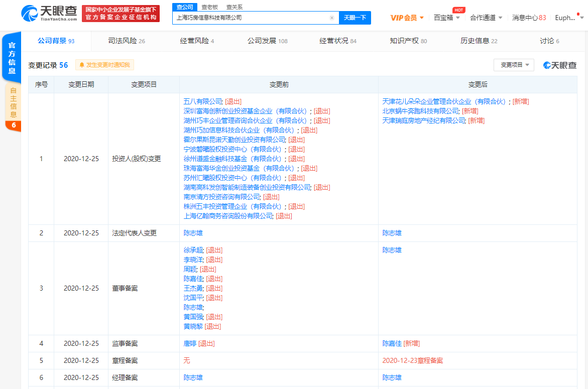Open 霍尔果斯昆诺天勤创业投资有限公司 link
Image resolution: width=588 pixels, height=389 pixels.
click(234, 140)
